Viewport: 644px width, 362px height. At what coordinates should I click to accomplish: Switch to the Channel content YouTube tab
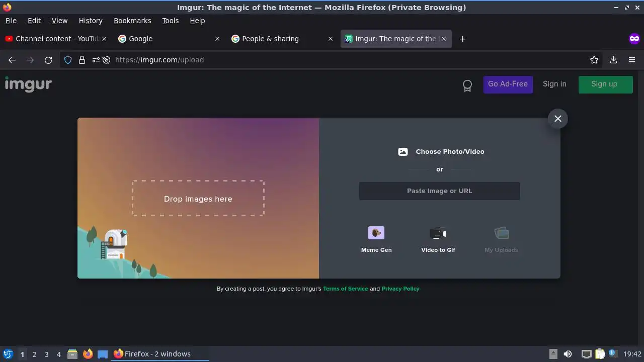tap(55, 39)
